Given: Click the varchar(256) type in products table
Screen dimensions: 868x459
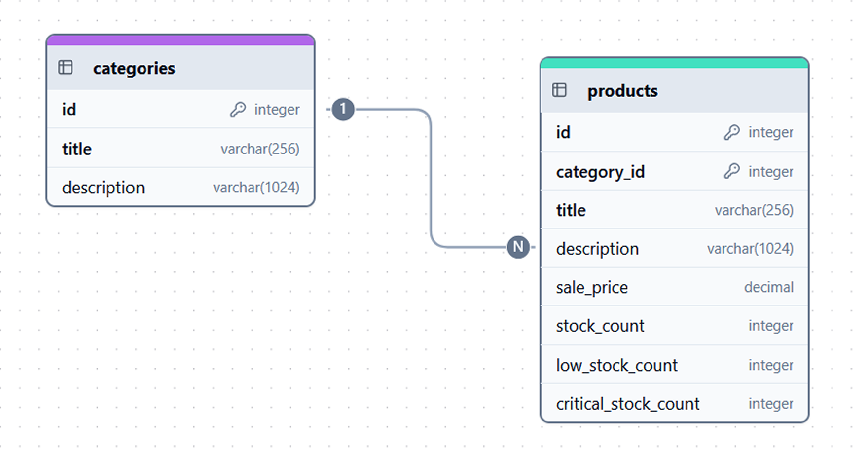Looking at the screenshot, I should pos(754,210).
